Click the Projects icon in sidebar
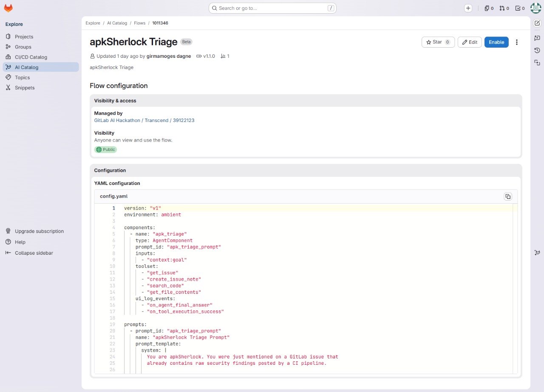The image size is (544, 392). pos(8,37)
